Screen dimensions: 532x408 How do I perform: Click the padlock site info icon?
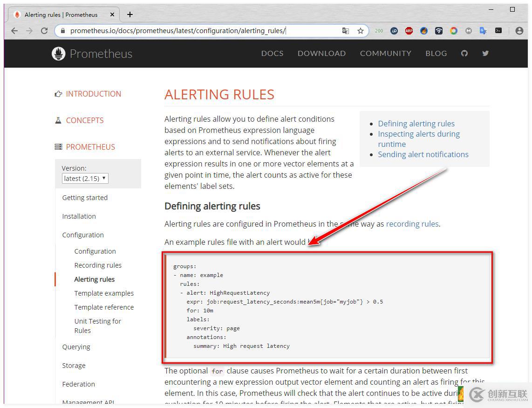(x=63, y=31)
